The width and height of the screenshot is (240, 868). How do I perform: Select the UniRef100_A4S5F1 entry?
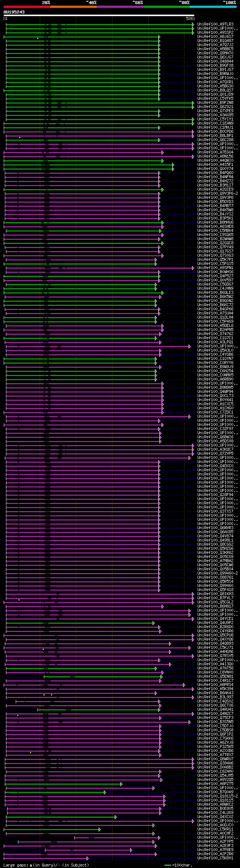tap(215, 165)
